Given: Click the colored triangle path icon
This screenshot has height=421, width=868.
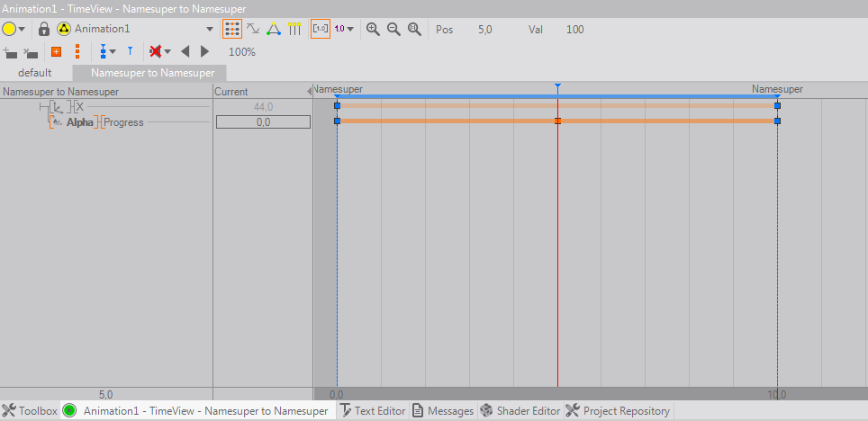Looking at the screenshot, I should tap(273, 29).
